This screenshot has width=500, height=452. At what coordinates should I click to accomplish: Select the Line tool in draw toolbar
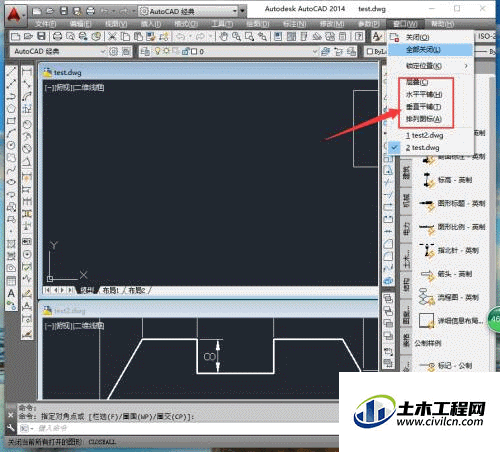tap(11, 72)
